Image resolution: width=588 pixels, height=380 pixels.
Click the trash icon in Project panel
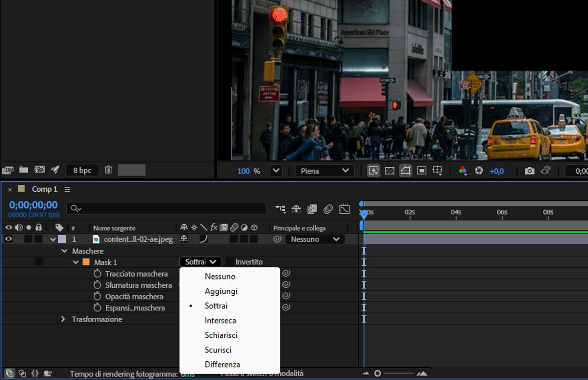(x=108, y=170)
